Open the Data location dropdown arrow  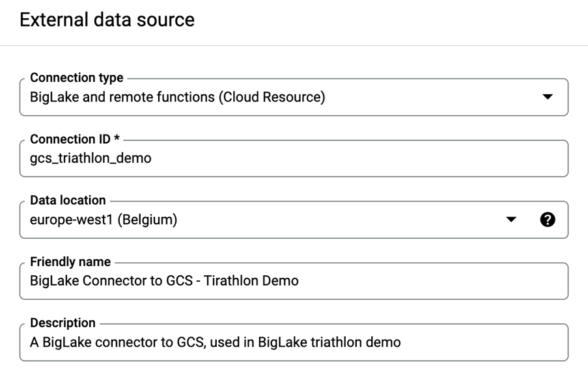coord(511,220)
